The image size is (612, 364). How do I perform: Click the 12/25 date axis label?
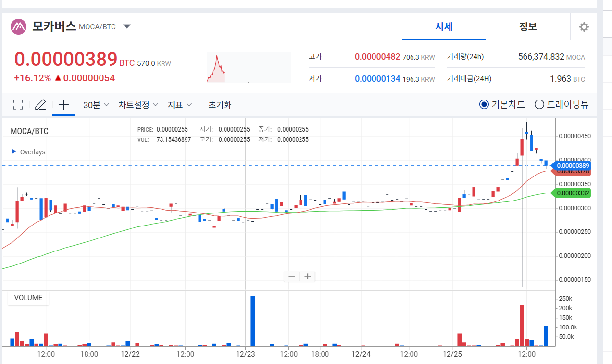452,354
